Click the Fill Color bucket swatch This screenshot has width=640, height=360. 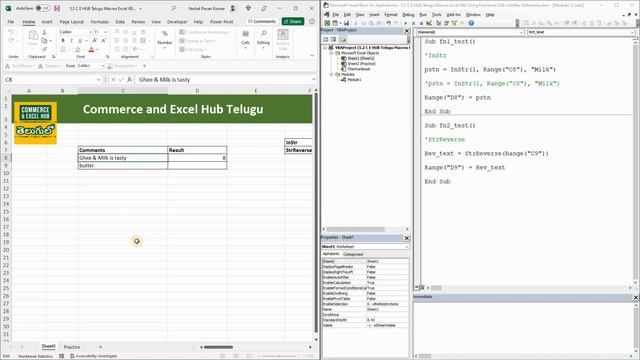(x=78, y=49)
